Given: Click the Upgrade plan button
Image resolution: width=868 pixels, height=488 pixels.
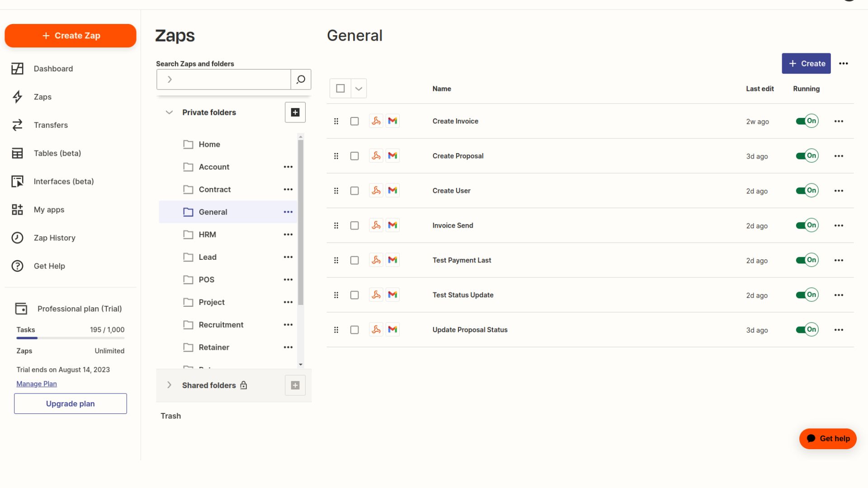Looking at the screenshot, I should click(x=71, y=404).
